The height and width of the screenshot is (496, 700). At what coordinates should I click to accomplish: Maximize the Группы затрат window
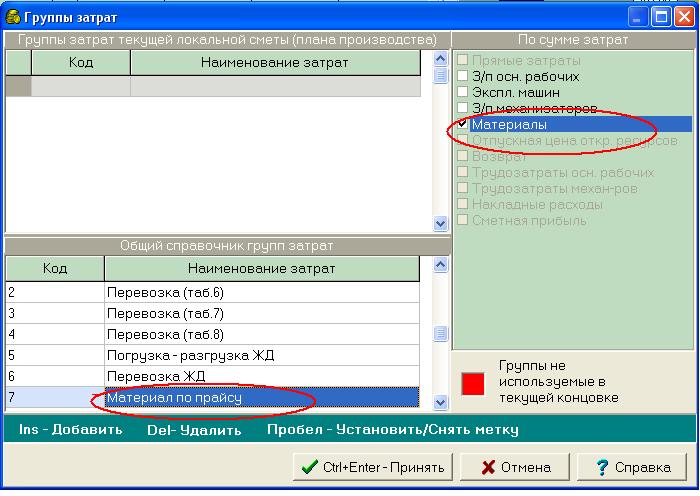point(661,16)
